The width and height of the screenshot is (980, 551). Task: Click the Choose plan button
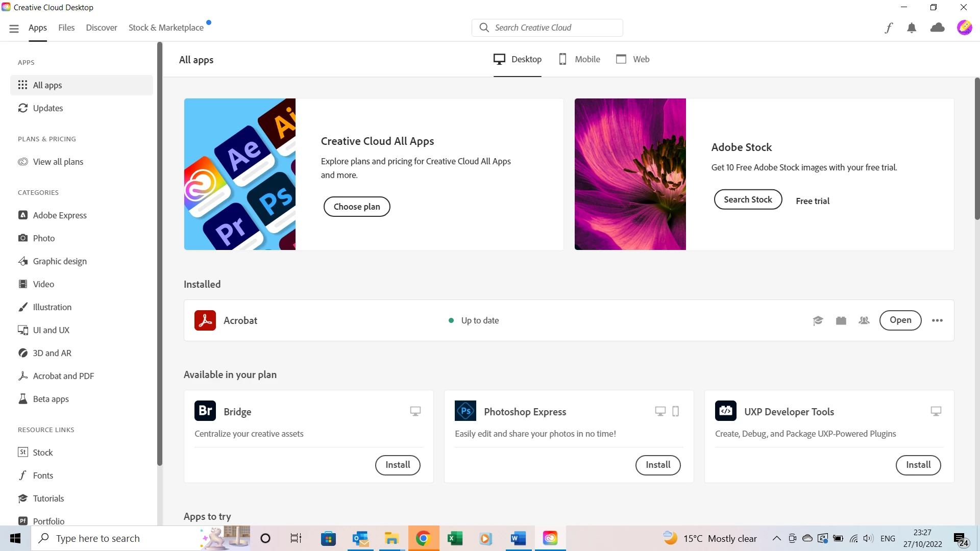[357, 207]
